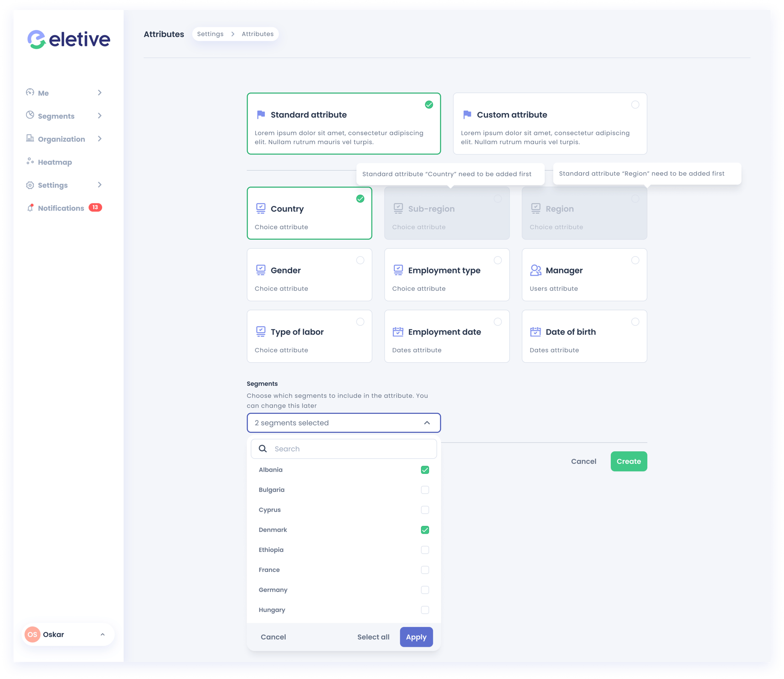The width and height of the screenshot is (784, 679).
Task: Click the Attributes breadcrumb
Action: pos(258,34)
